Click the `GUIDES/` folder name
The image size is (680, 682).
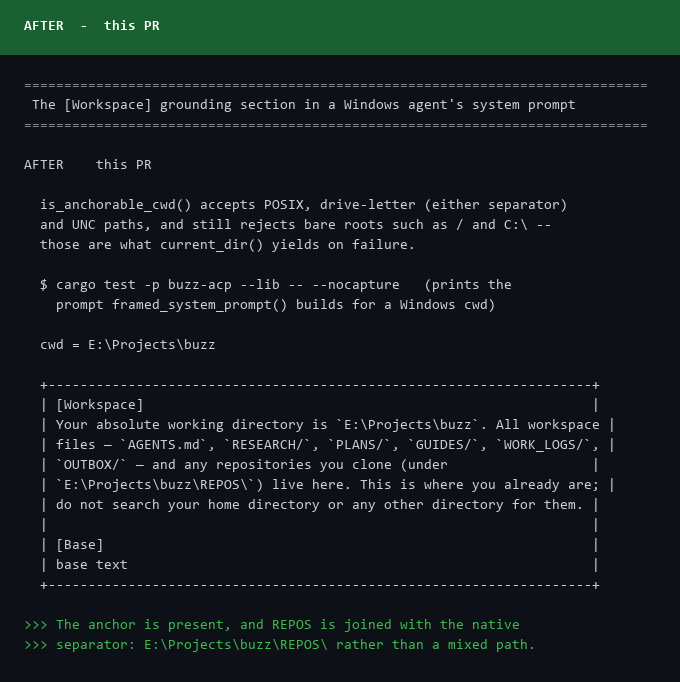click(x=448, y=445)
